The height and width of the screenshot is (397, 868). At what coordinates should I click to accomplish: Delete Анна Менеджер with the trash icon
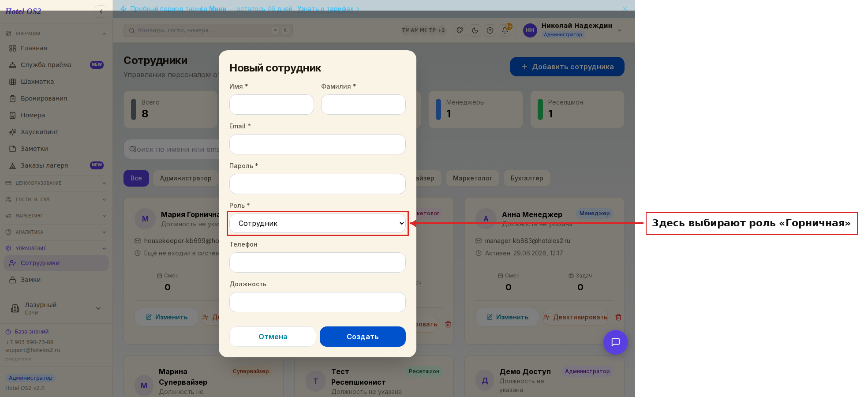(x=618, y=317)
